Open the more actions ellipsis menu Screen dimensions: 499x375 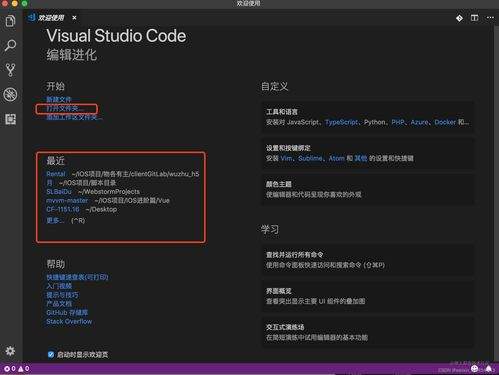[x=490, y=18]
